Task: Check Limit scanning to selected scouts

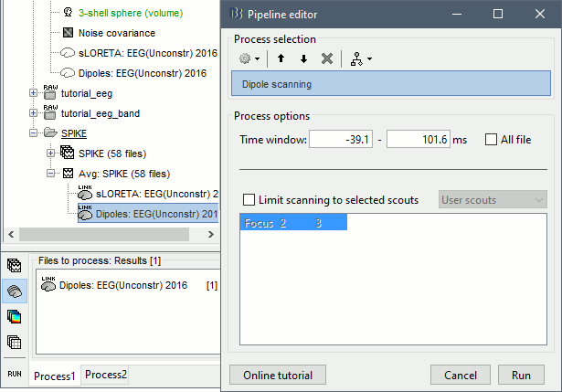Action: (x=249, y=200)
